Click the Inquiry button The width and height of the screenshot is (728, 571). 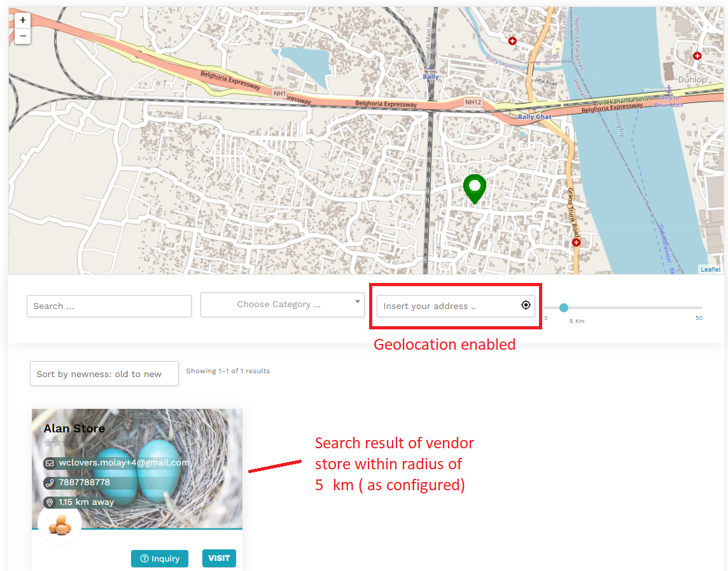pyautogui.click(x=160, y=558)
